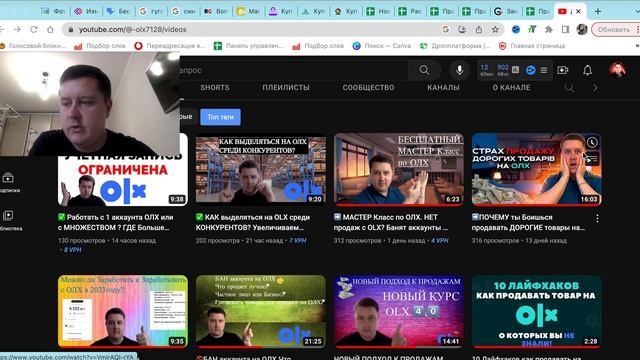Open title ПОЧЕМУ ты Боишься продавать
Viewport: 640px width, 360px height.
tap(529, 222)
